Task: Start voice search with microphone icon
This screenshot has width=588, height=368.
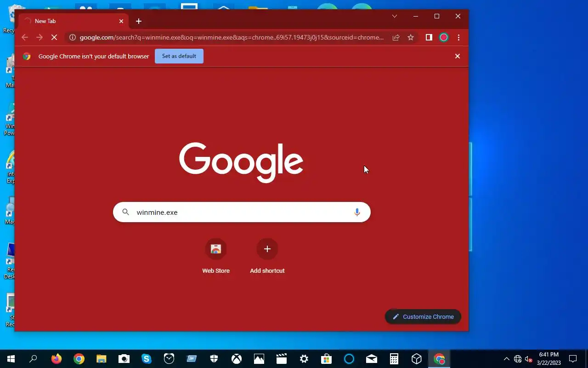Action: pyautogui.click(x=357, y=212)
